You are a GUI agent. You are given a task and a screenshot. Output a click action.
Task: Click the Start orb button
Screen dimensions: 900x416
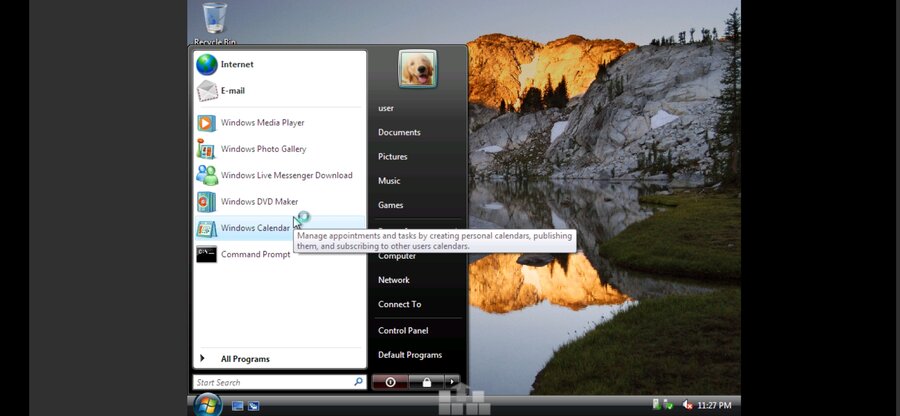[x=207, y=405]
